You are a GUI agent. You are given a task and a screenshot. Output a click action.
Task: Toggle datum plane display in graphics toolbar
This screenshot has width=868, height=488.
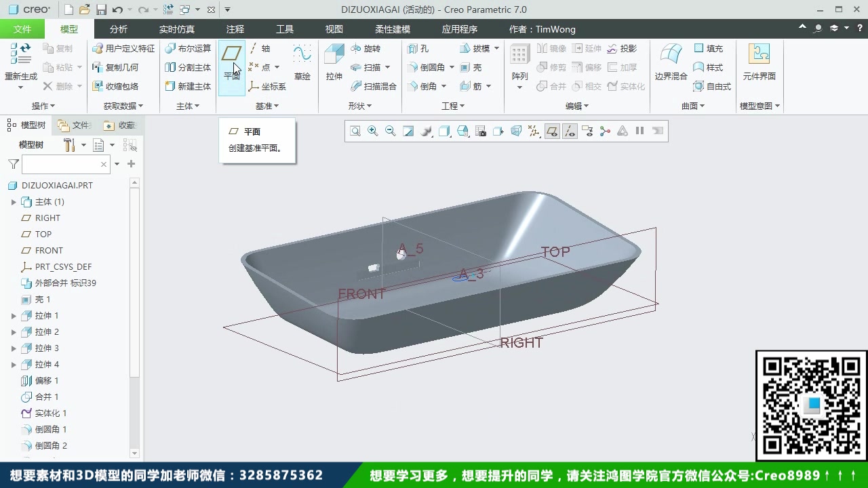click(551, 130)
